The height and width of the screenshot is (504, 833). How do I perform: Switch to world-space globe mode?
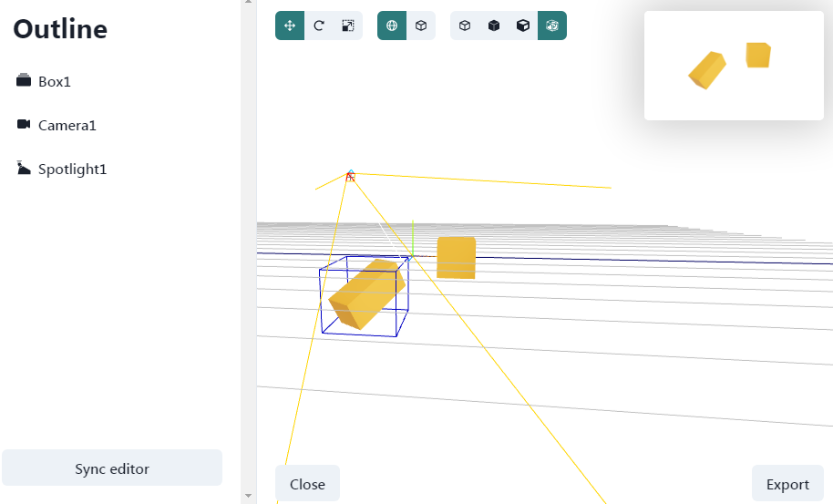(392, 26)
